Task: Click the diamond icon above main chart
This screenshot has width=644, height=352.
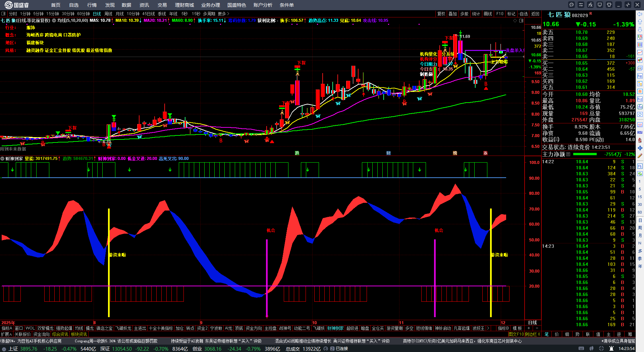Action: [x=515, y=20]
